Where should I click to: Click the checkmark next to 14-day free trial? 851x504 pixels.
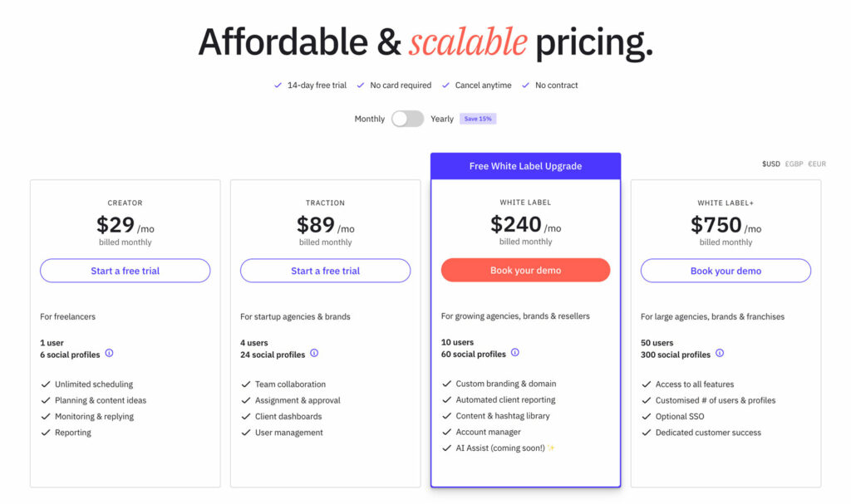point(278,86)
